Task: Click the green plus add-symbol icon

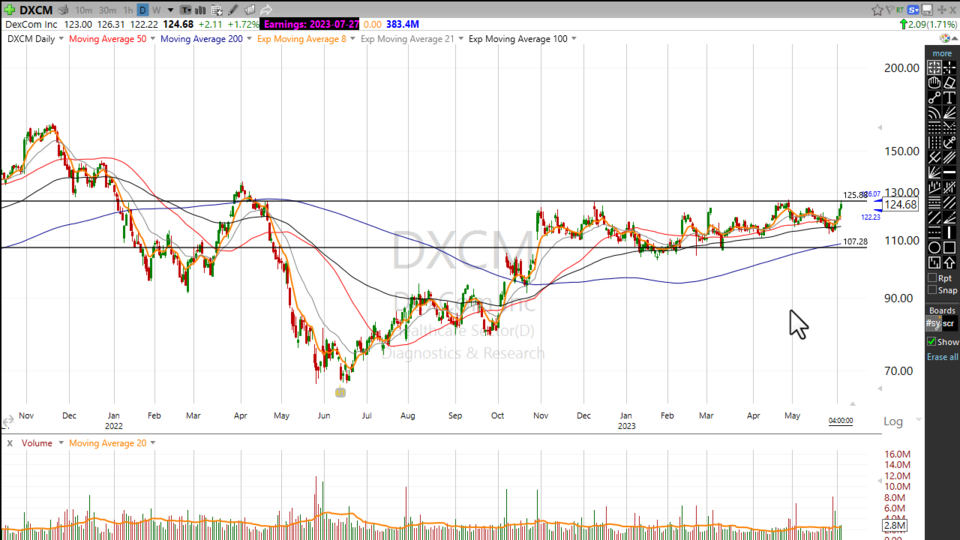Action: (x=9, y=10)
